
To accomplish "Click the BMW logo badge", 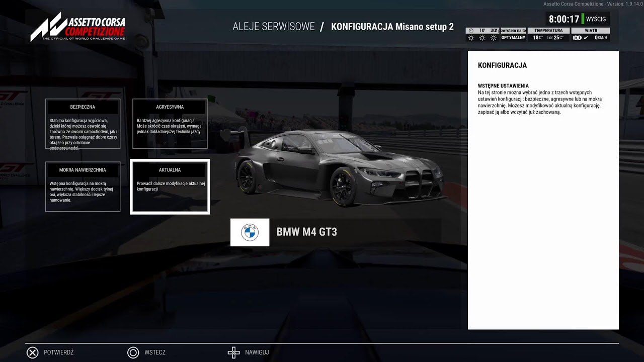I will [250, 232].
